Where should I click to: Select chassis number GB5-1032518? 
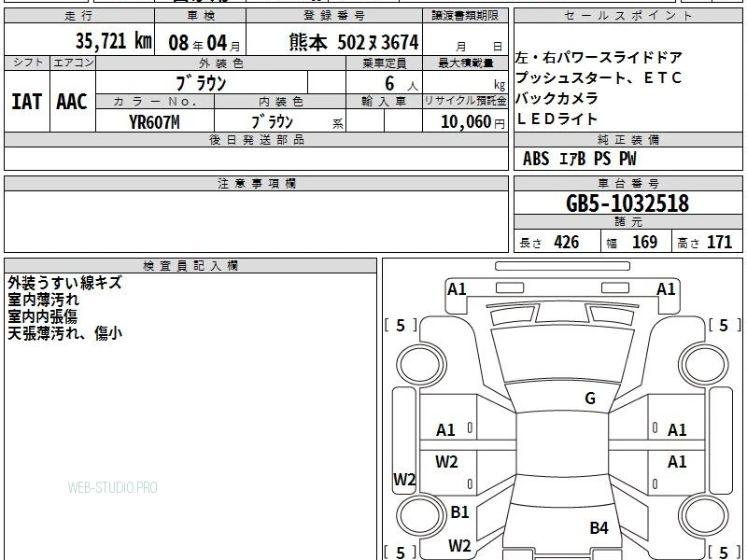point(627,203)
